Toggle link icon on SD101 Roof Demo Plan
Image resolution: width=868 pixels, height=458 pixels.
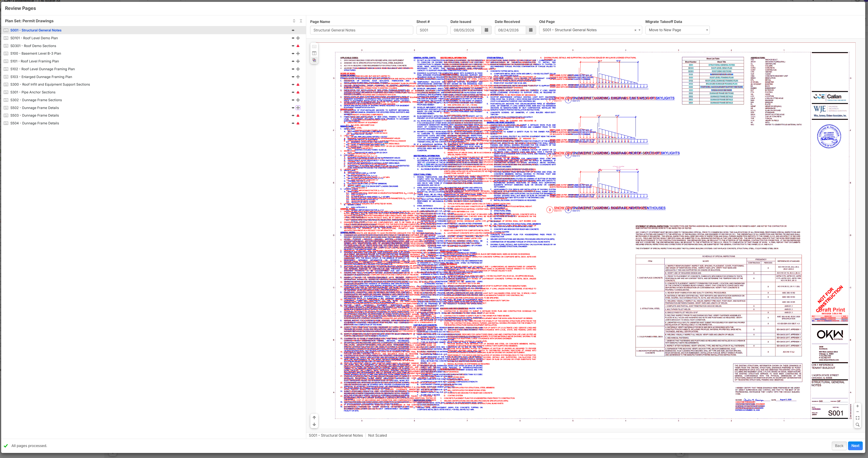click(x=293, y=38)
